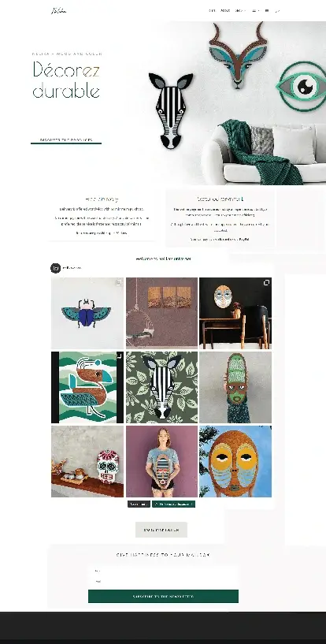Image resolution: width=326 pixels, height=644 pixels.
Task: Open the zebra on leaf wallpaper photo
Action: (x=161, y=387)
